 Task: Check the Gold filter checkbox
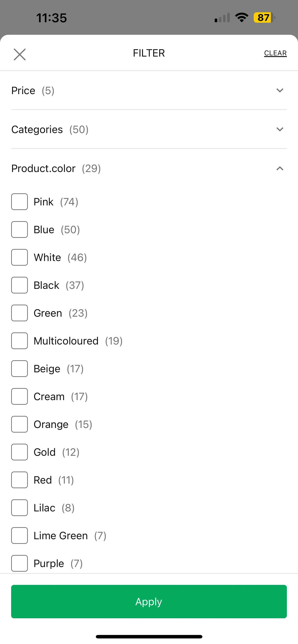point(19,452)
